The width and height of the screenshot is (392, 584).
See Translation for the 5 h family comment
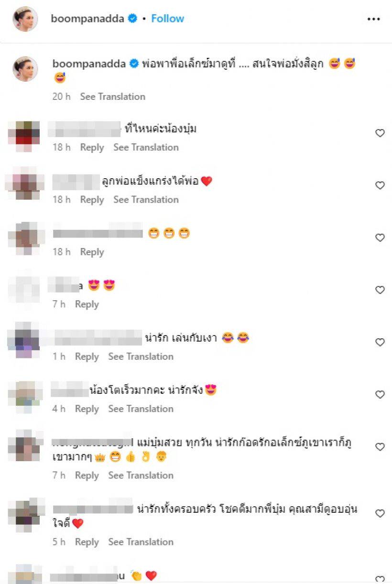[141, 542]
